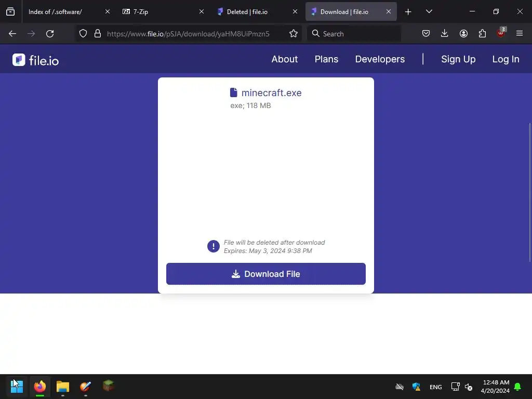Viewport: 532px width, 399px height.
Task: List all tabs dropdown arrow
Action: pos(429,11)
